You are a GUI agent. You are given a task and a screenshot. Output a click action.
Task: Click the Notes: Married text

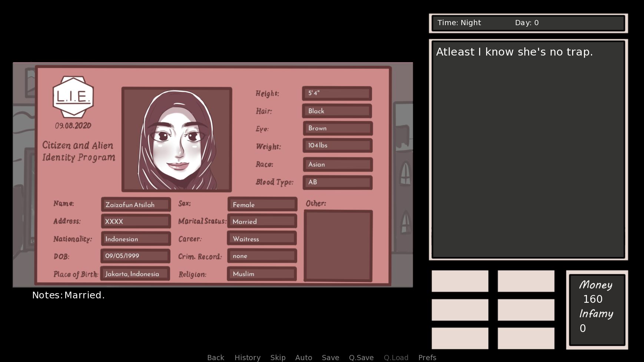(x=69, y=295)
